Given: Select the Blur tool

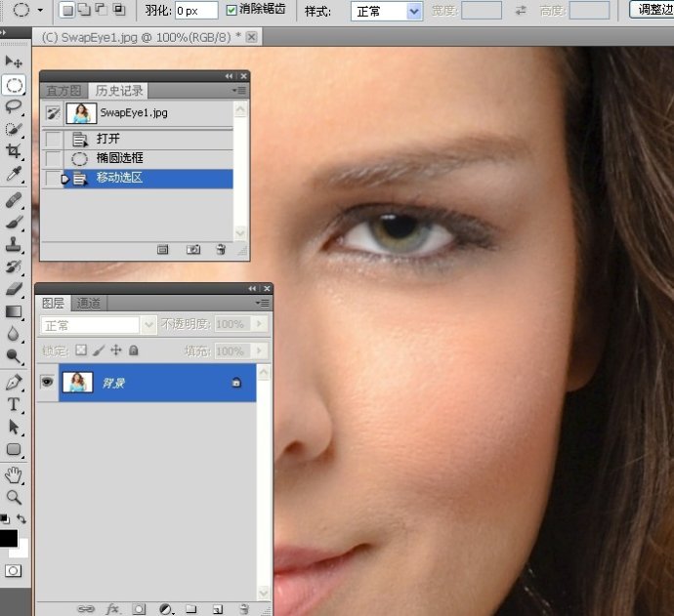Looking at the screenshot, I should 14,334.
